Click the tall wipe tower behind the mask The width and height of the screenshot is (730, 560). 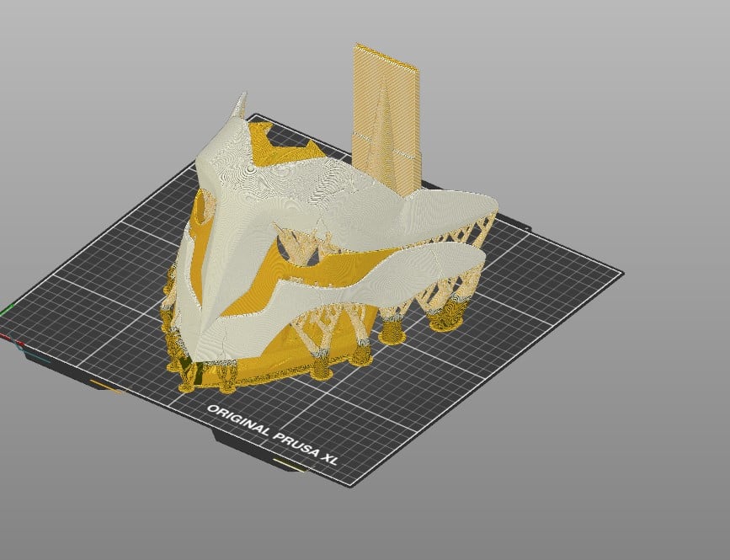coord(386,120)
